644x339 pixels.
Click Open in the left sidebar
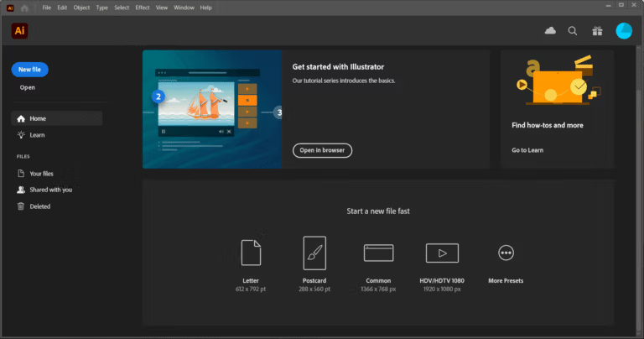point(28,87)
